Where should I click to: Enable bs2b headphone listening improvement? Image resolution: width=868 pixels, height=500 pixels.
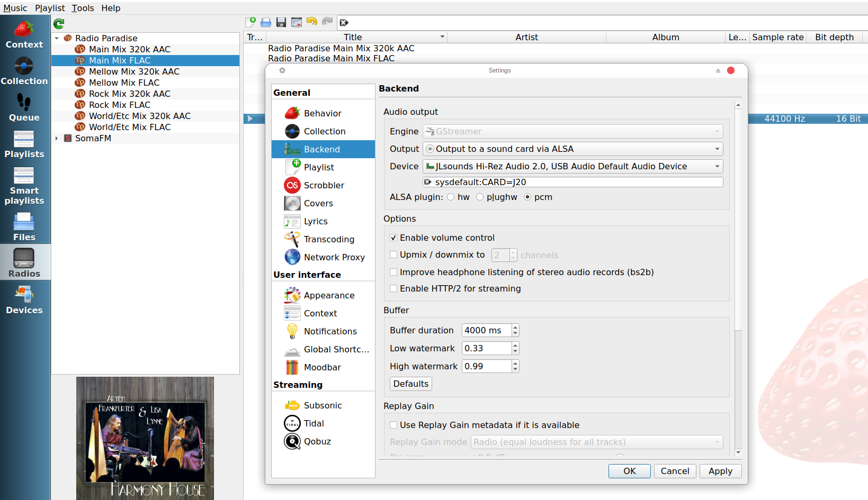393,272
